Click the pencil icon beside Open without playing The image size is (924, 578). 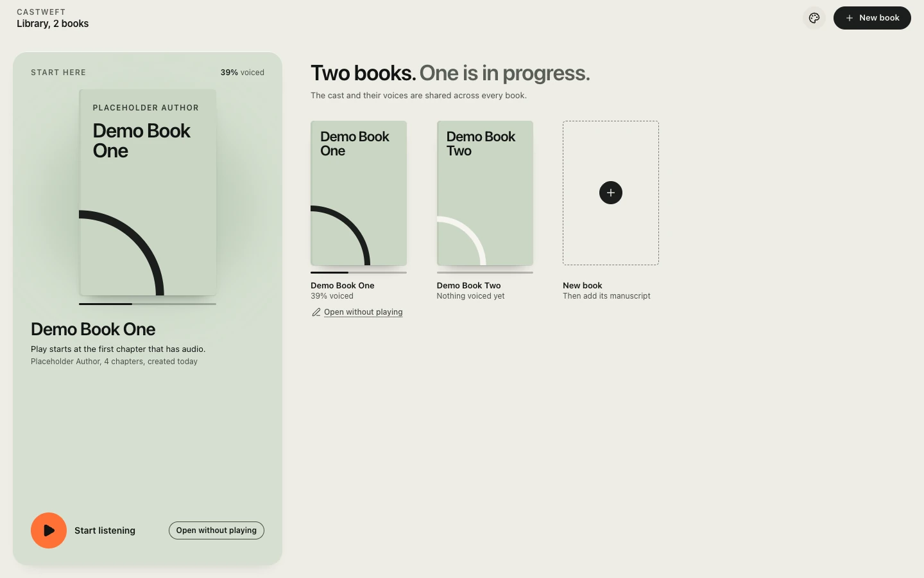tap(316, 312)
